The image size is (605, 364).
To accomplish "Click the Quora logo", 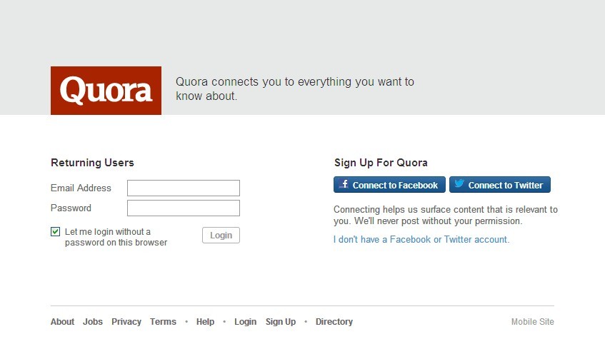I will (x=106, y=90).
